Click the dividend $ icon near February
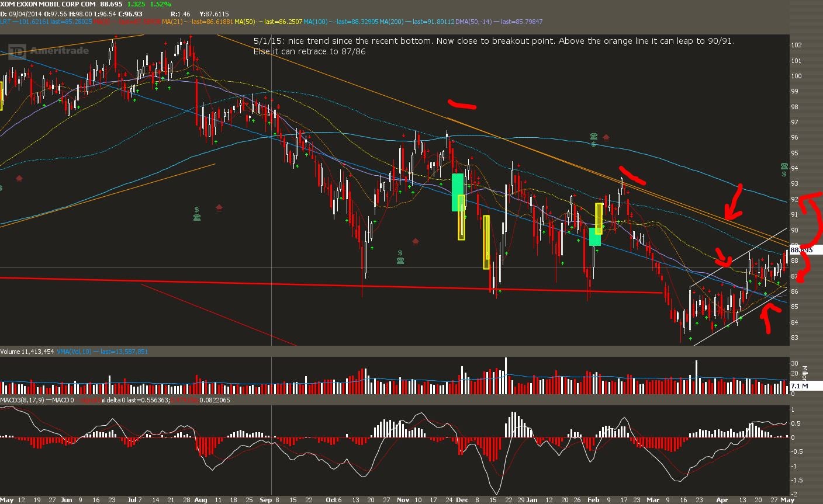This screenshot has height=504, width=823. pyautogui.click(x=593, y=144)
